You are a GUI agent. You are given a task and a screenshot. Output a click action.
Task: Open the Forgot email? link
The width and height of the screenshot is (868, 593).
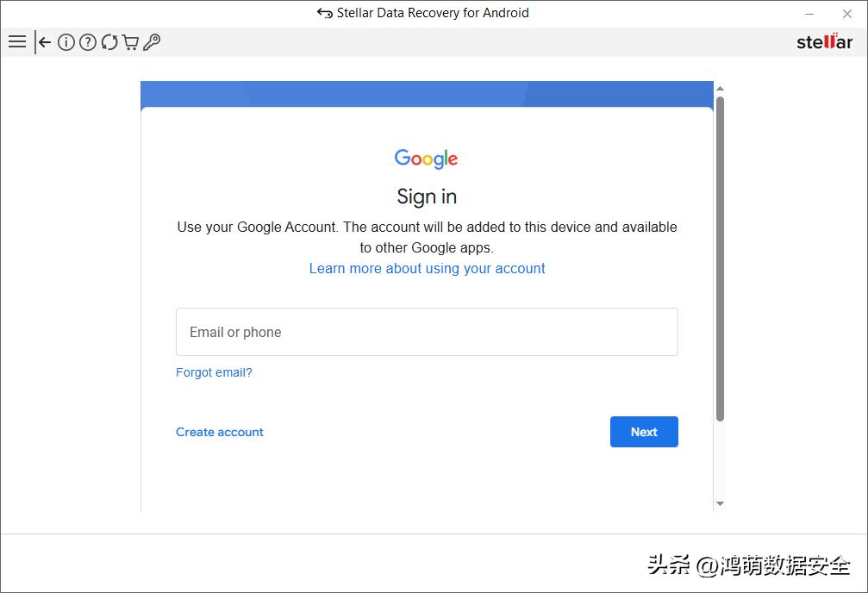(x=214, y=372)
